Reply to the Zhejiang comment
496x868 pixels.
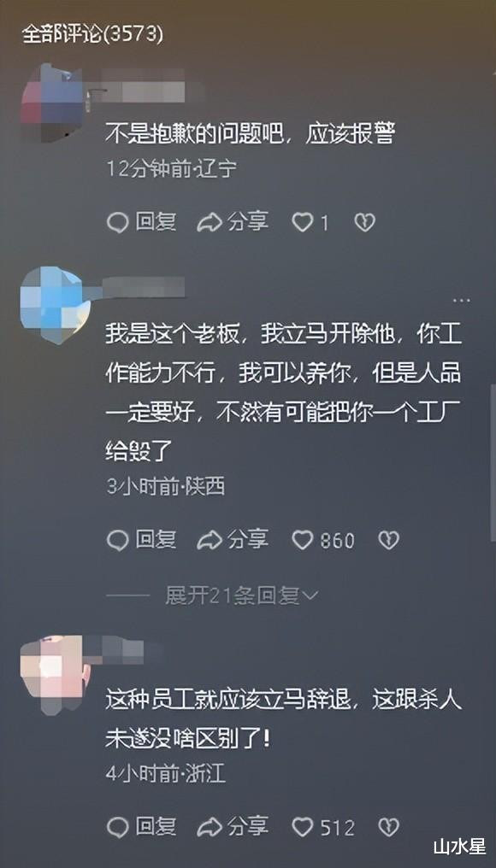(141, 827)
